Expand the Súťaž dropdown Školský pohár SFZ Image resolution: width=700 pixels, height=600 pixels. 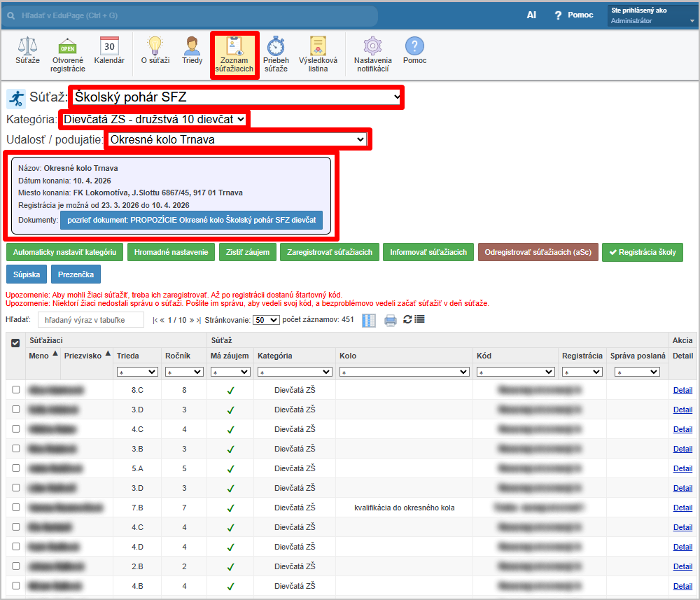tap(237, 97)
